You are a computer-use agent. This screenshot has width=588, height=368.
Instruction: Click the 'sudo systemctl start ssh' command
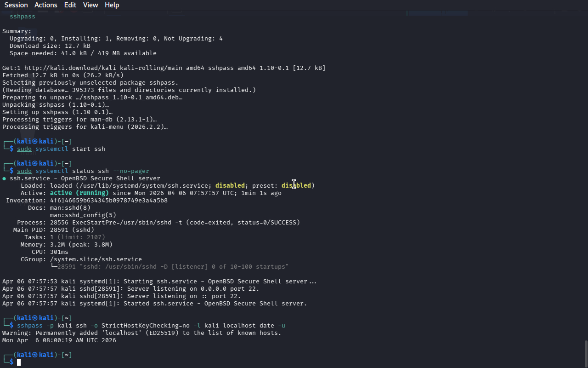point(61,149)
